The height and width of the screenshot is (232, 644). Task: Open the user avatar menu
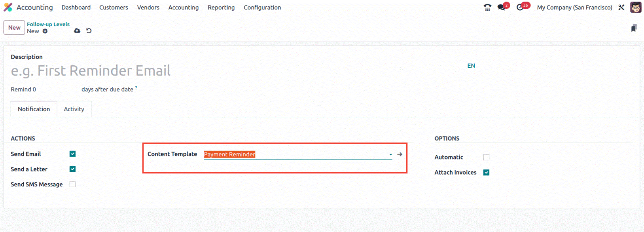point(636,8)
